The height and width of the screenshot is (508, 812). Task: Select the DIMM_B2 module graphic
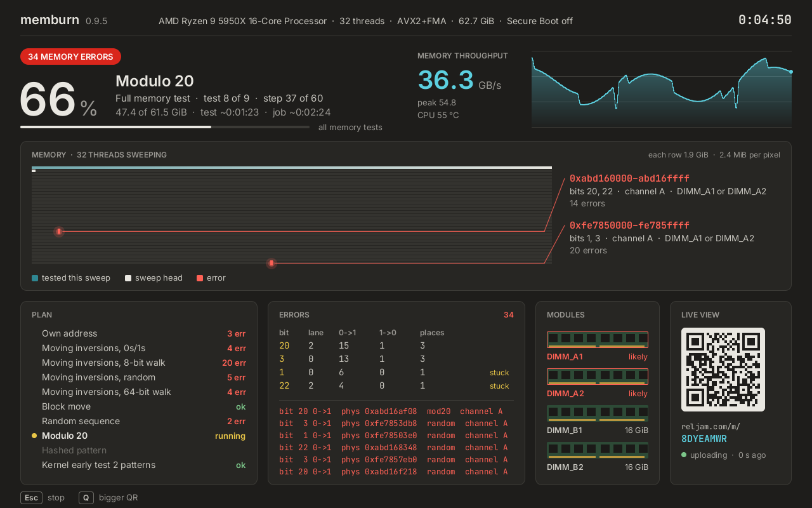[x=598, y=450]
